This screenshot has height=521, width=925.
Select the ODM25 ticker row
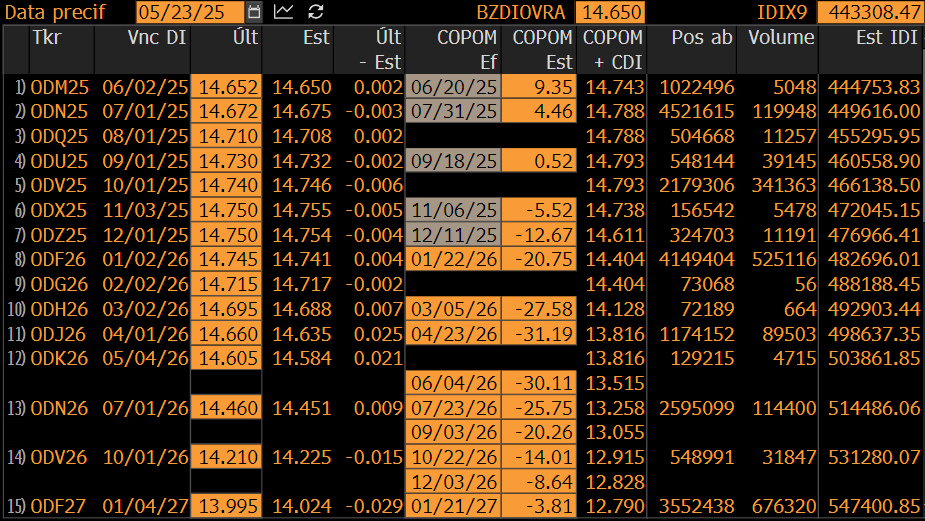coord(463,87)
